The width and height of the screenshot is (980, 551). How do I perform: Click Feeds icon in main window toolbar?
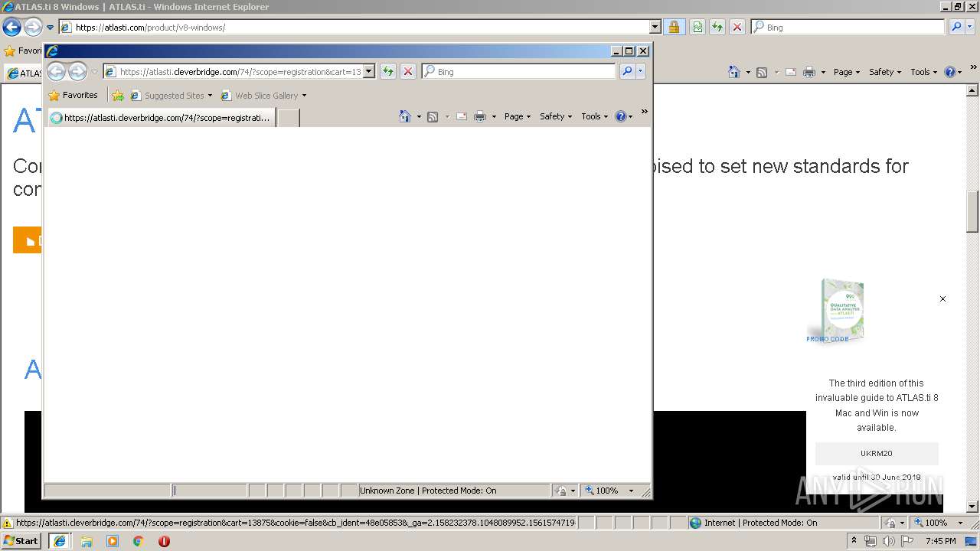762,72
